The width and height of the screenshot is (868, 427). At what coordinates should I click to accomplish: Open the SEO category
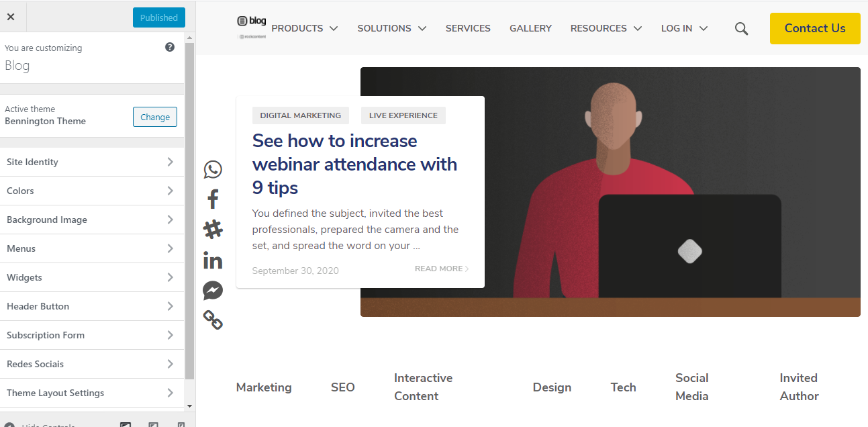click(x=343, y=387)
